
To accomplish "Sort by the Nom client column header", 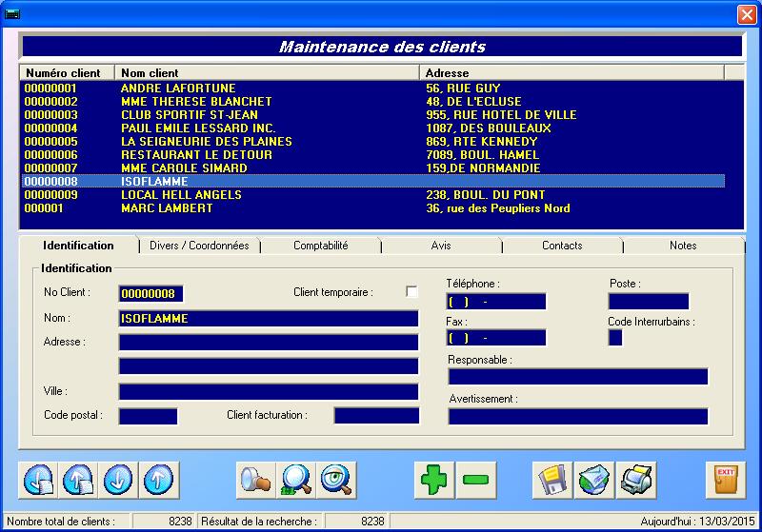I will point(267,72).
